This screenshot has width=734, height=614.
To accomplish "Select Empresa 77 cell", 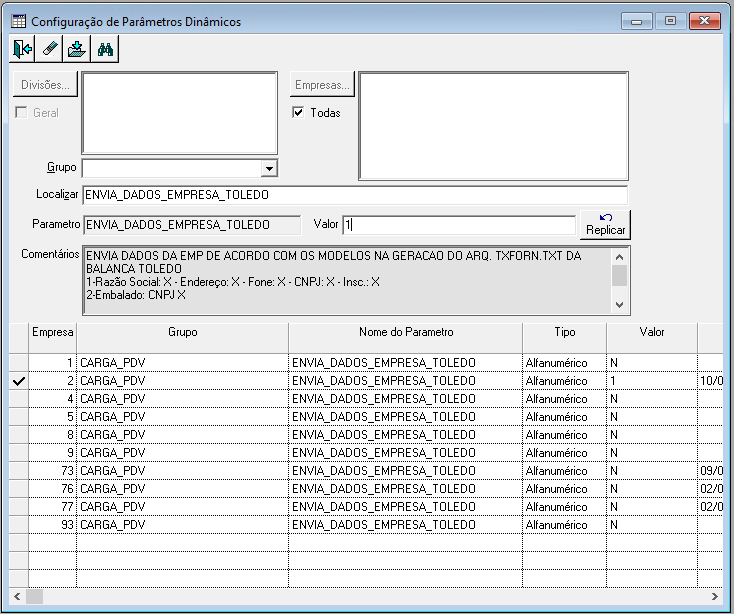I will point(52,506).
